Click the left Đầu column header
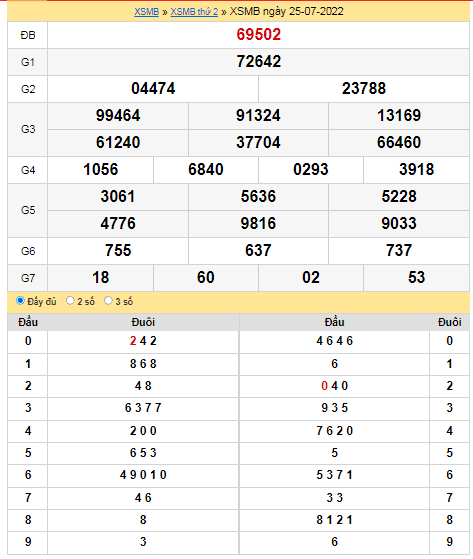 point(28,322)
